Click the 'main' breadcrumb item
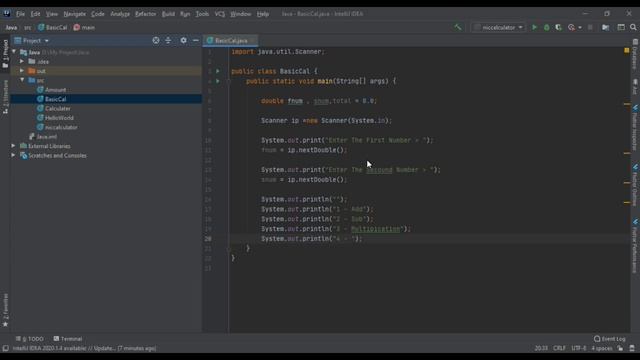 (84, 27)
